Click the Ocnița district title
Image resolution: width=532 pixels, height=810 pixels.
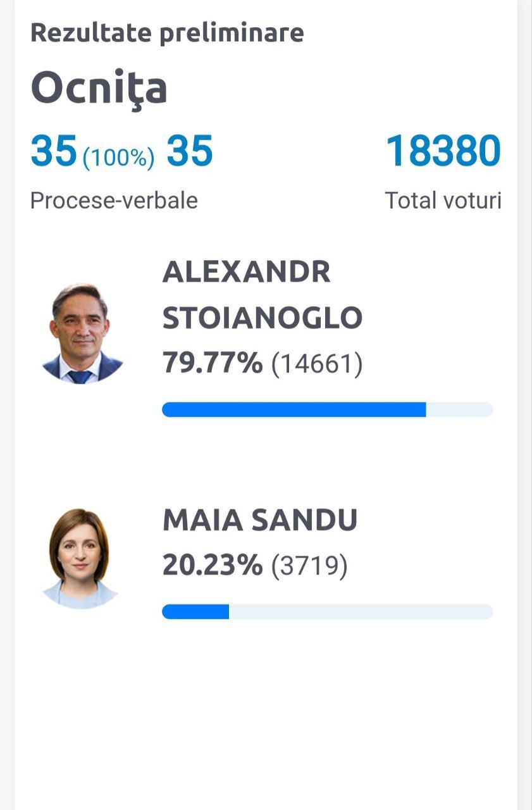[x=99, y=88]
